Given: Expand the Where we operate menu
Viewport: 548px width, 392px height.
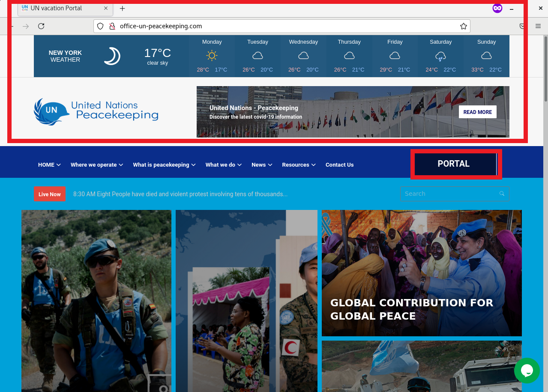Looking at the screenshot, I should click(96, 165).
